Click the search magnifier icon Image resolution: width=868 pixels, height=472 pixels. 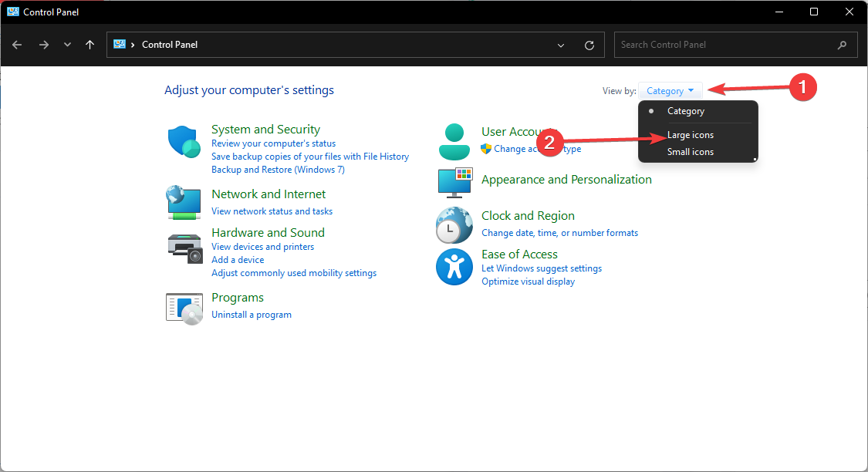pyautogui.click(x=842, y=45)
